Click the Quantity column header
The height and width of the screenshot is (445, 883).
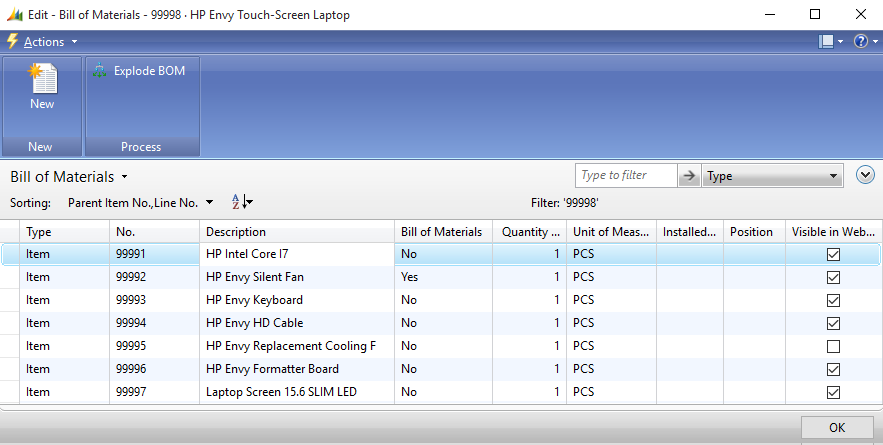[529, 232]
